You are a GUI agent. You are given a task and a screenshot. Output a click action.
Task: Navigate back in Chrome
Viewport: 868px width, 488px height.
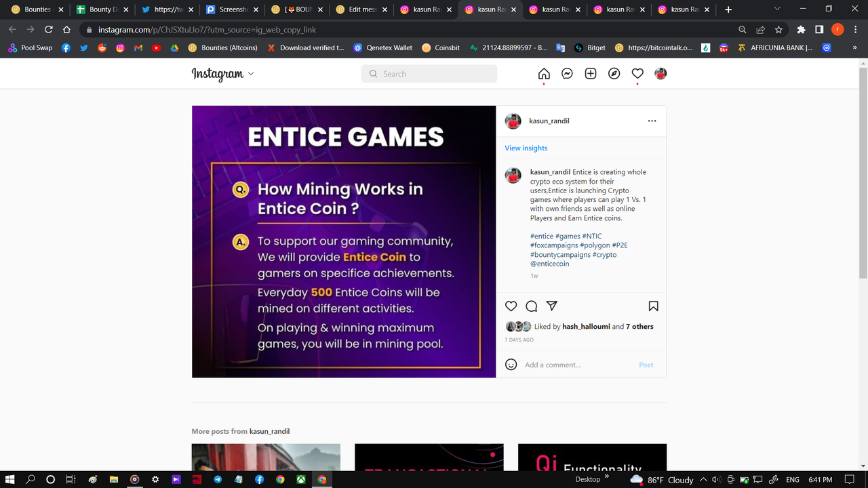(12, 30)
